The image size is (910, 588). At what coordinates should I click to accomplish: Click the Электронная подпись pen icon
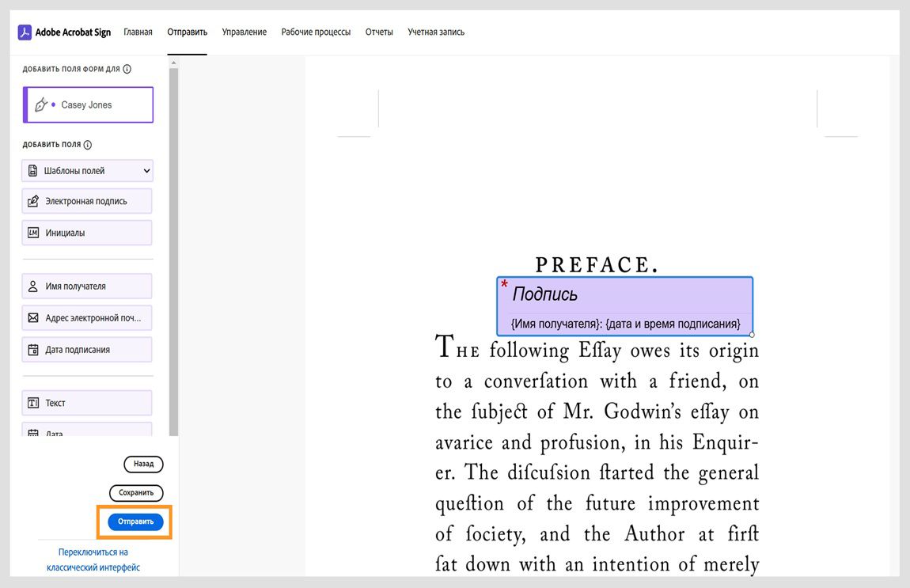[33, 201]
